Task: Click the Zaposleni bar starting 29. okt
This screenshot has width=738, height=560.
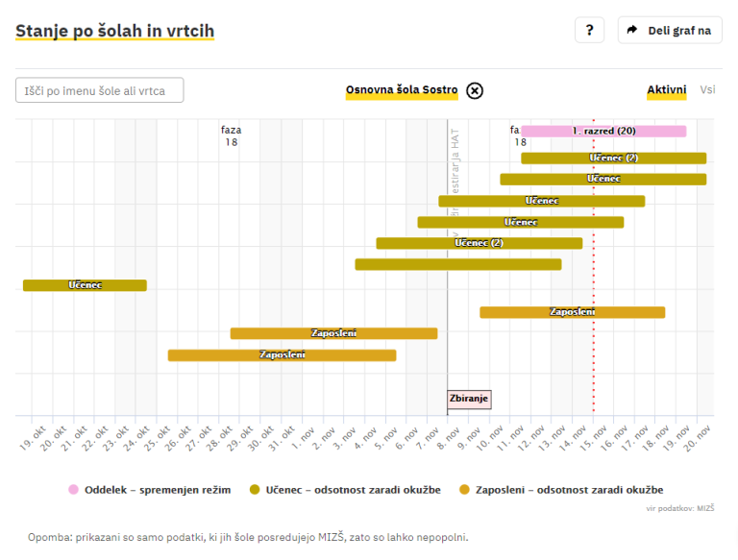Action: 333,333
